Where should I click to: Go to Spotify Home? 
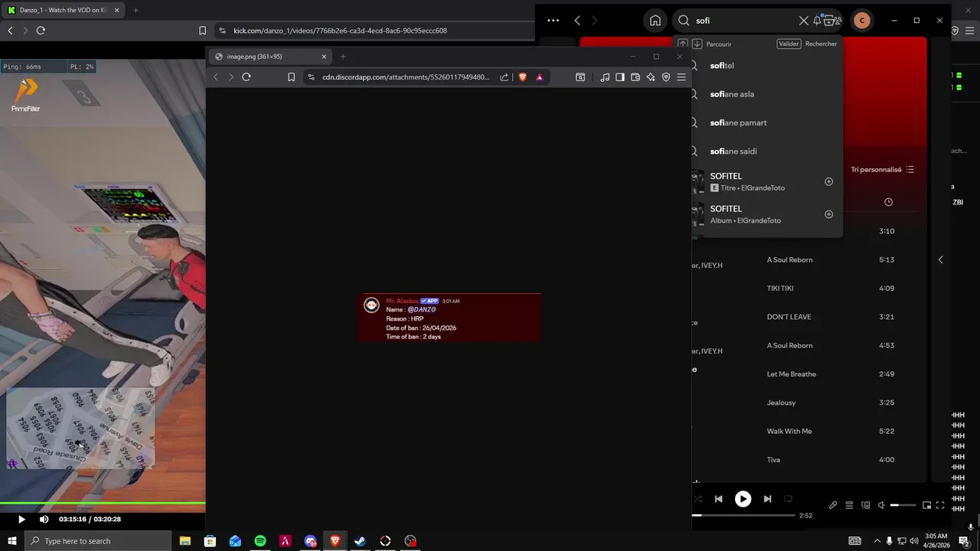click(x=655, y=21)
